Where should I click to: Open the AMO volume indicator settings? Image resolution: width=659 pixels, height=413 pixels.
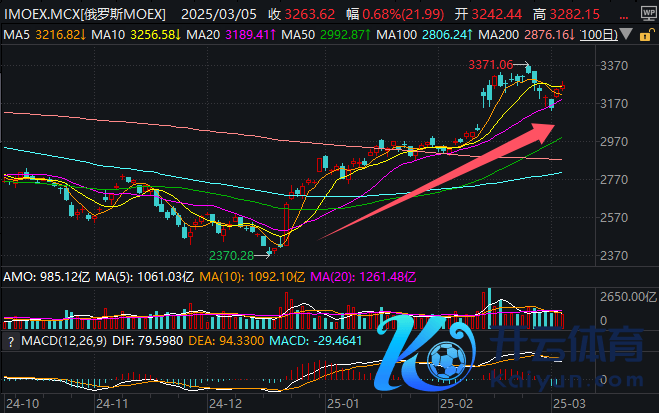click(x=19, y=275)
